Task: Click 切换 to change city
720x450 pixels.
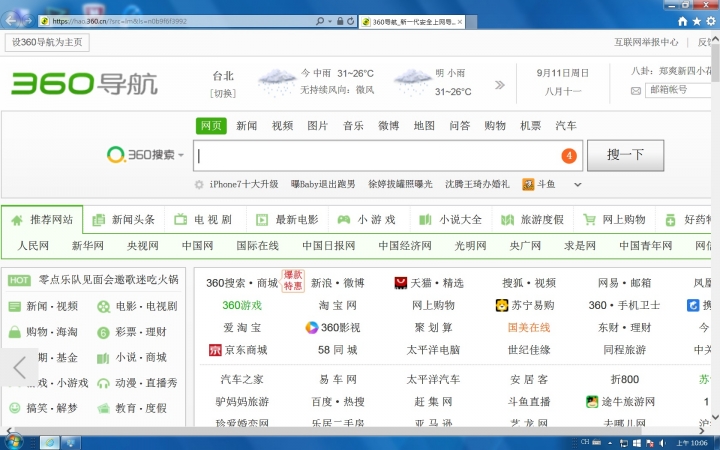Action: click(x=223, y=93)
